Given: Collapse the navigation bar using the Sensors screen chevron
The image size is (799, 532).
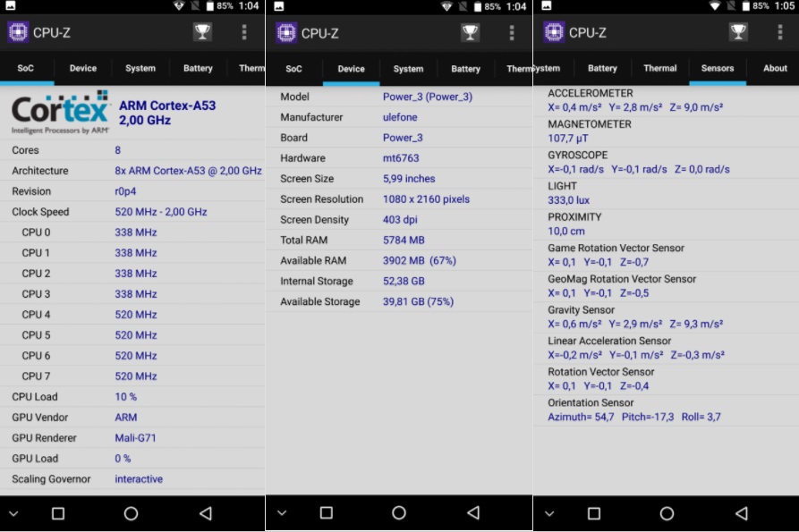Looking at the screenshot, I should pyautogui.click(x=549, y=513).
